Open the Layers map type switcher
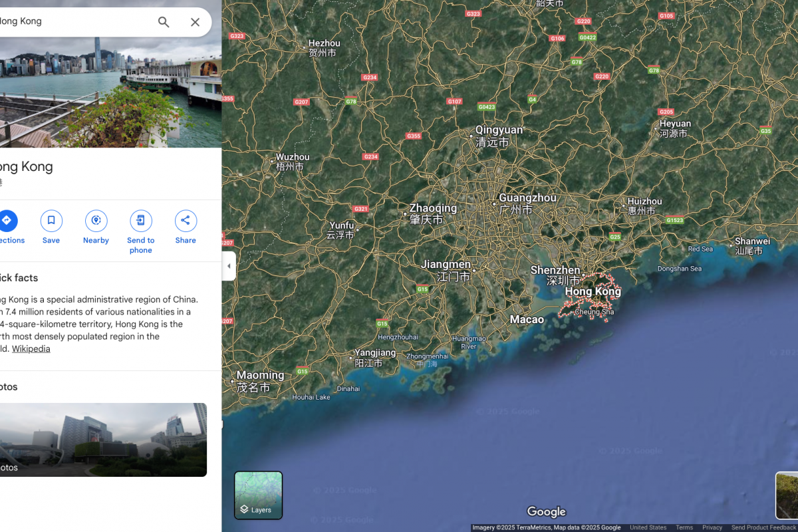 coord(258,495)
